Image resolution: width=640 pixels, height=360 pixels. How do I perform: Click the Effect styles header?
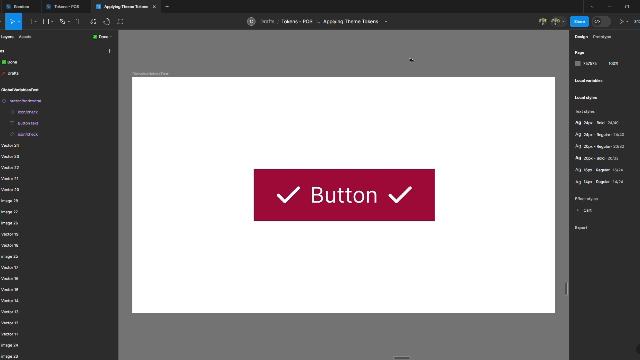586,199
